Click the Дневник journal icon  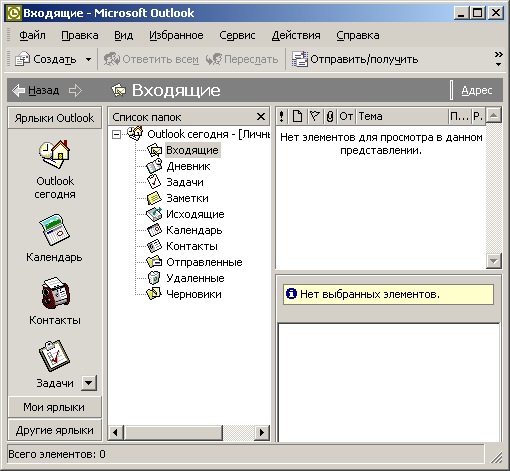pyautogui.click(x=155, y=166)
